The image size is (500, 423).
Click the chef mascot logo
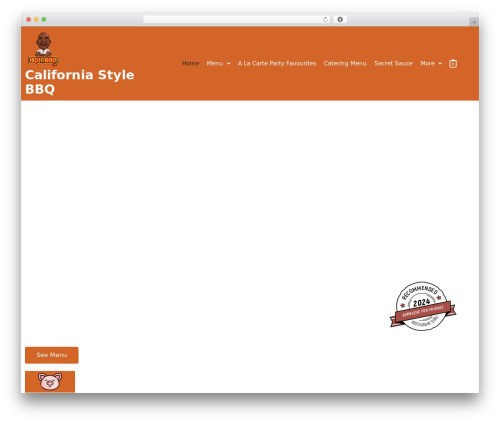click(x=43, y=49)
